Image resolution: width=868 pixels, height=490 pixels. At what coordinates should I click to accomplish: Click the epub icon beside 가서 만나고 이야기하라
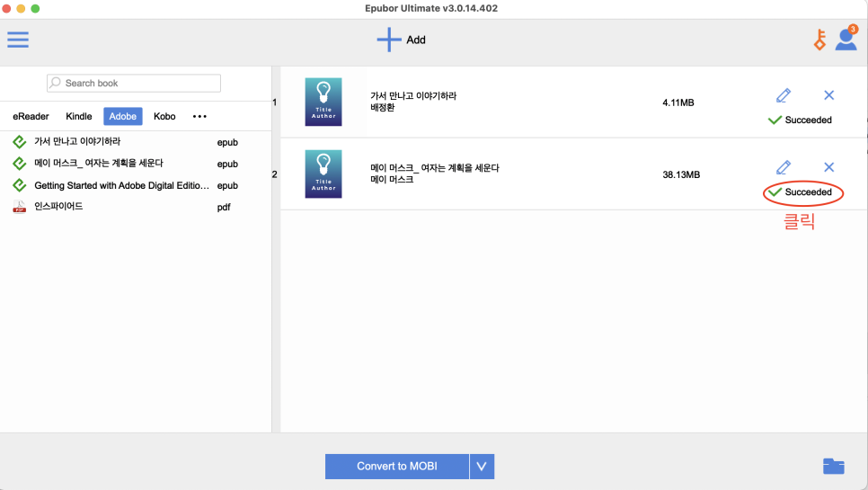(x=20, y=142)
